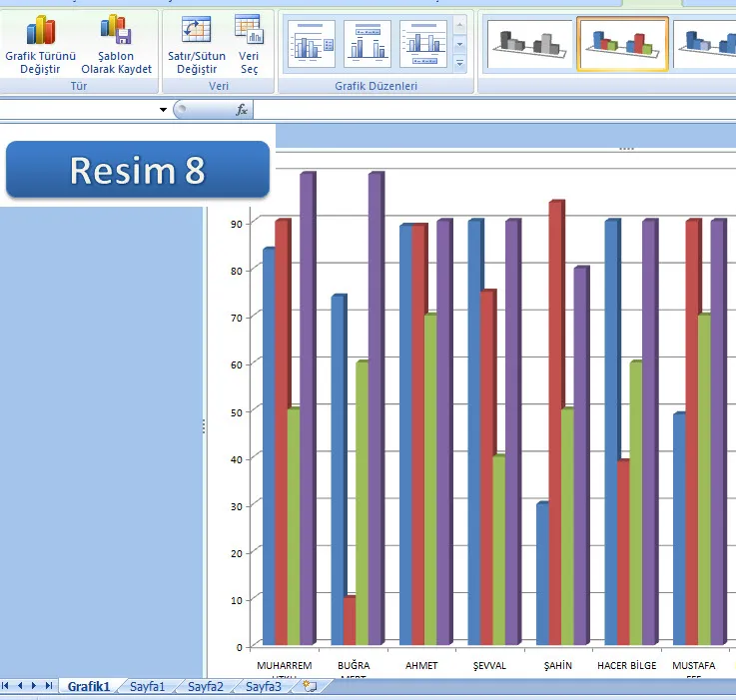This screenshot has width=736, height=700.
Task: Open the Name Box dropdown arrow
Action: tap(163, 110)
